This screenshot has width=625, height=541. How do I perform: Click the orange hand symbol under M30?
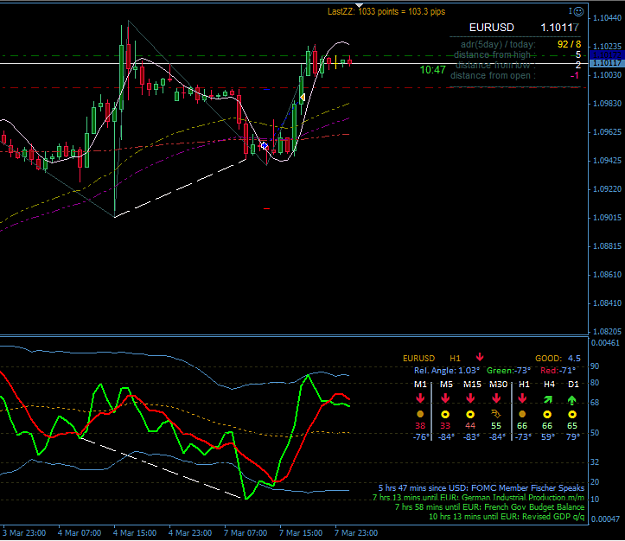pos(496,413)
